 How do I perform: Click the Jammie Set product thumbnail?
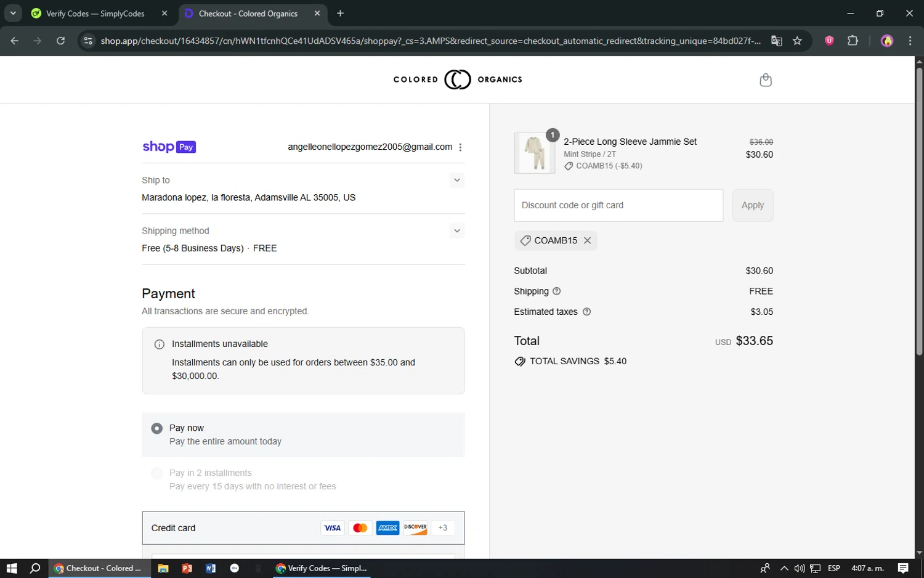tap(534, 153)
